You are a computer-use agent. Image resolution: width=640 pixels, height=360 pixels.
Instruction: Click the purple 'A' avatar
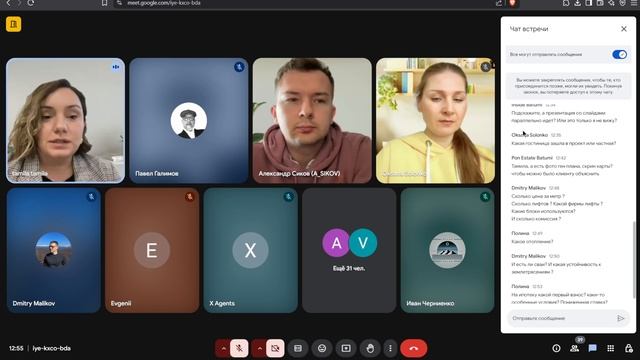tap(336, 243)
